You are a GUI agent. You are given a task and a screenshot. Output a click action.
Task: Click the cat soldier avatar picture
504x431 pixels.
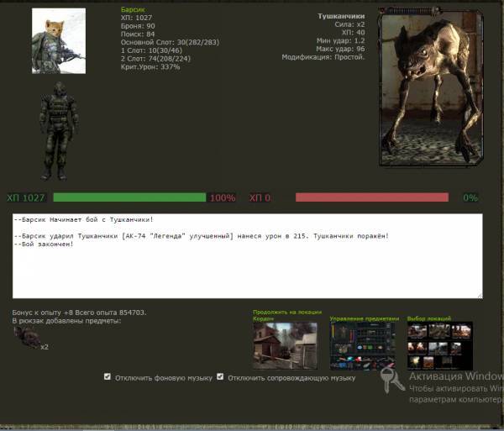click(x=59, y=41)
